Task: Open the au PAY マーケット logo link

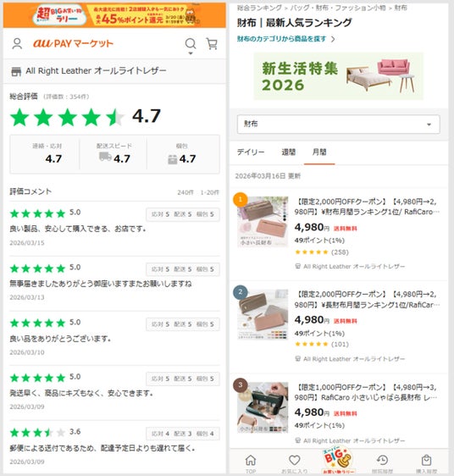Action: (73, 43)
